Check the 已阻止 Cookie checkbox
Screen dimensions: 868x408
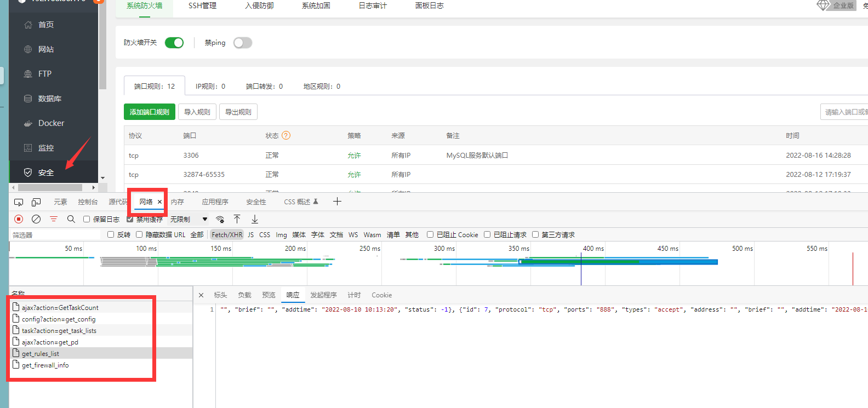point(430,234)
